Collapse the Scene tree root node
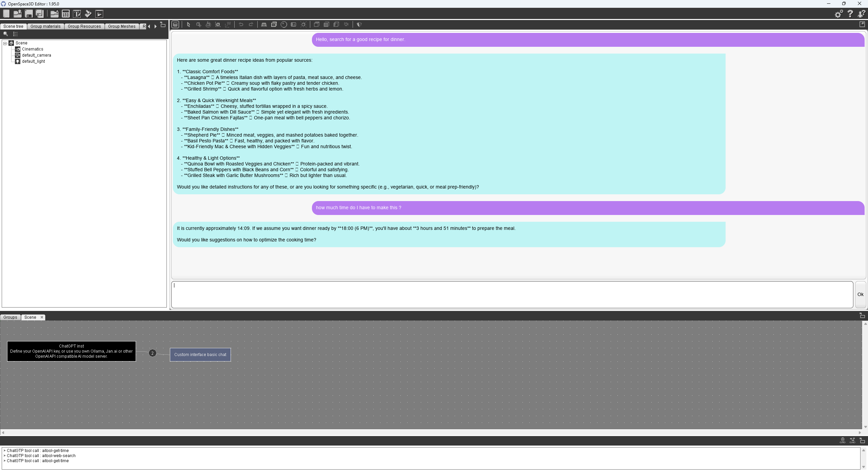The image size is (868, 472). point(5,43)
